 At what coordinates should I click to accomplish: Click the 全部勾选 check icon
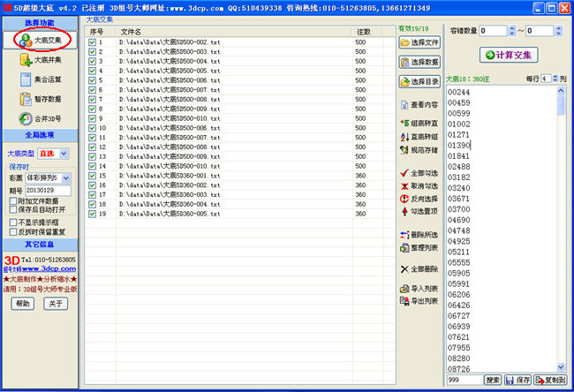[419, 174]
